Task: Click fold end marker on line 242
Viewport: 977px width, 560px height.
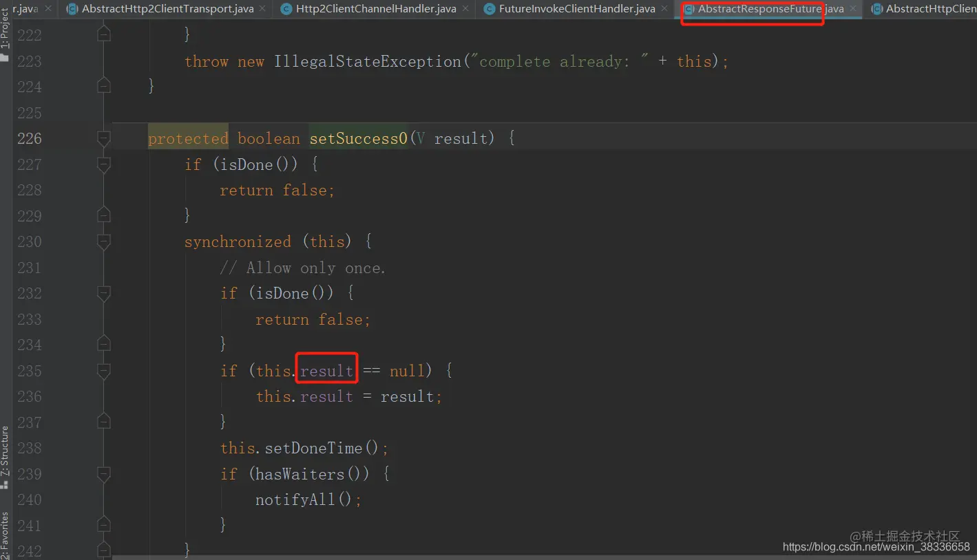Action: 104,550
